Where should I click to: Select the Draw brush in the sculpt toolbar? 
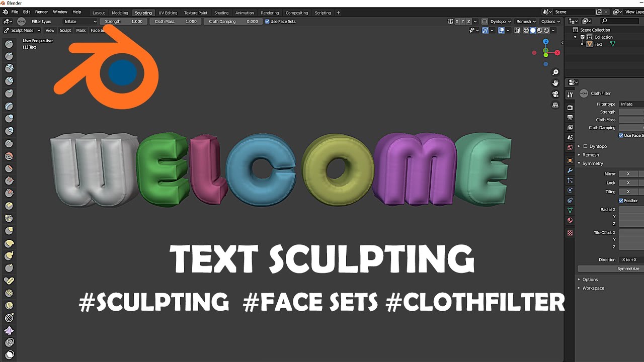tap(9, 44)
